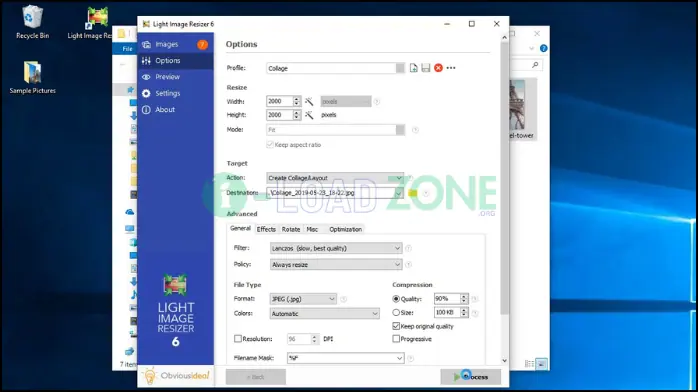
Task: Select the Options sidebar item
Action: (175, 61)
